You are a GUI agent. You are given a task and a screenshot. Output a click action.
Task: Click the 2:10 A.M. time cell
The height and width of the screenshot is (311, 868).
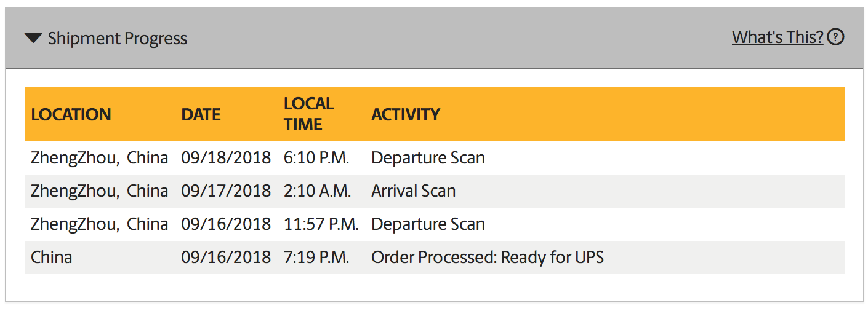(x=317, y=191)
